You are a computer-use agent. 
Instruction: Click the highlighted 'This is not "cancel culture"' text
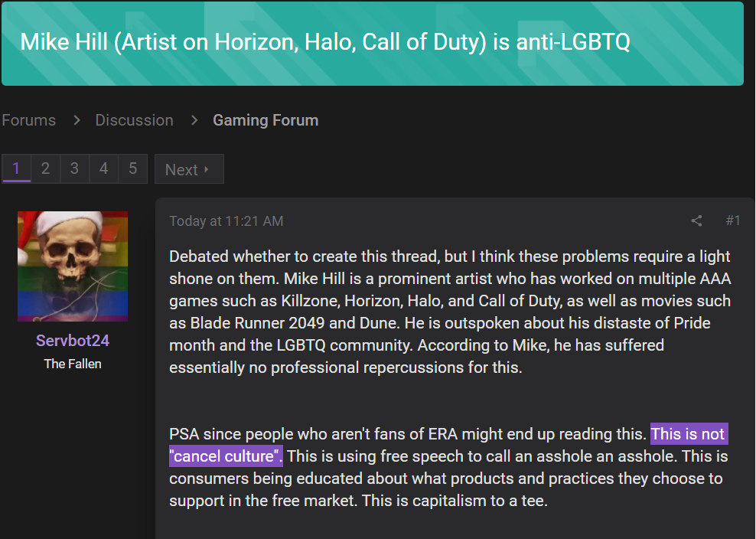[x=448, y=445]
